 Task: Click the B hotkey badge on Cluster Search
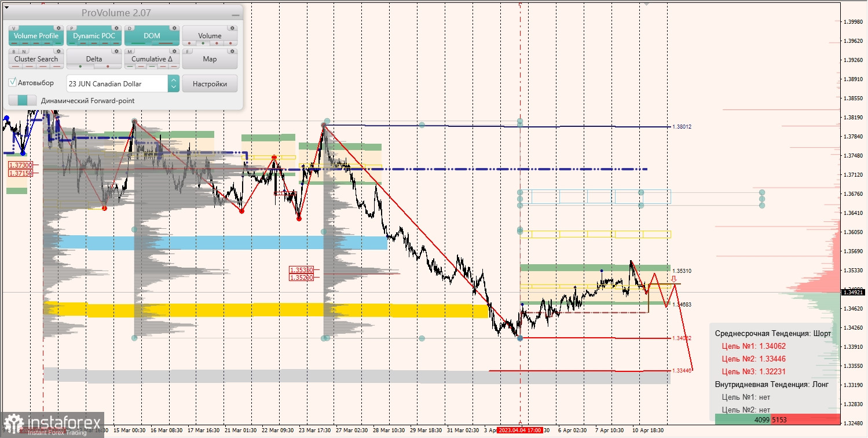pyautogui.click(x=14, y=51)
